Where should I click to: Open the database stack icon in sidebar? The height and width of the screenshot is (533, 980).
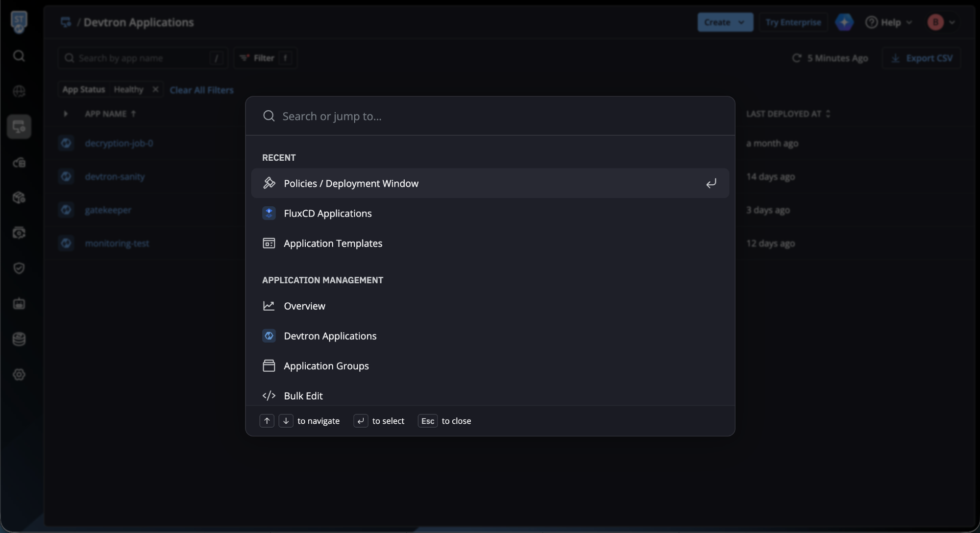(x=19, y=339)
